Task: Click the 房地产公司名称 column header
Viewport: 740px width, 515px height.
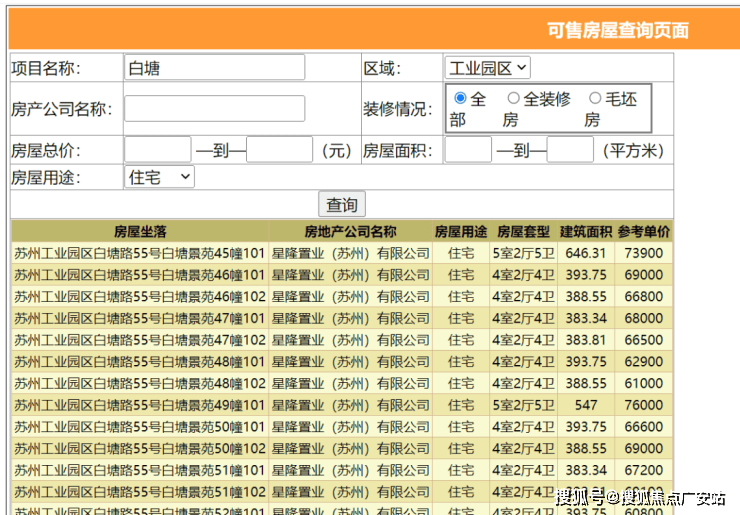Action: coord(350,231)
